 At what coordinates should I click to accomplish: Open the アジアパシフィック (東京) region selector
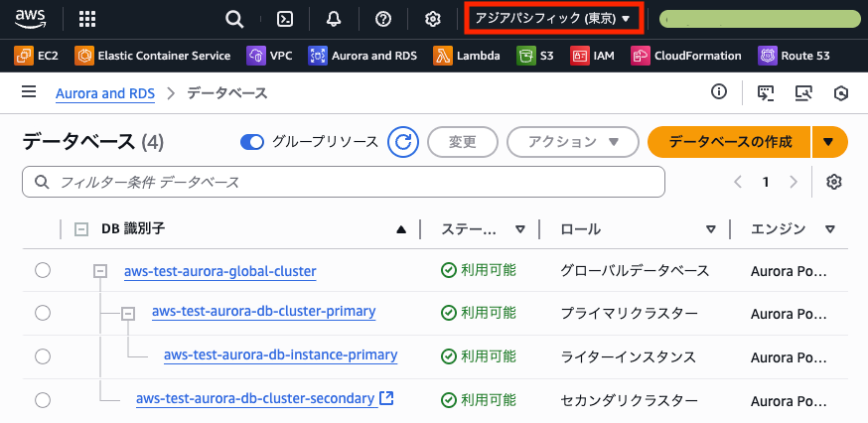coord(553,19)
